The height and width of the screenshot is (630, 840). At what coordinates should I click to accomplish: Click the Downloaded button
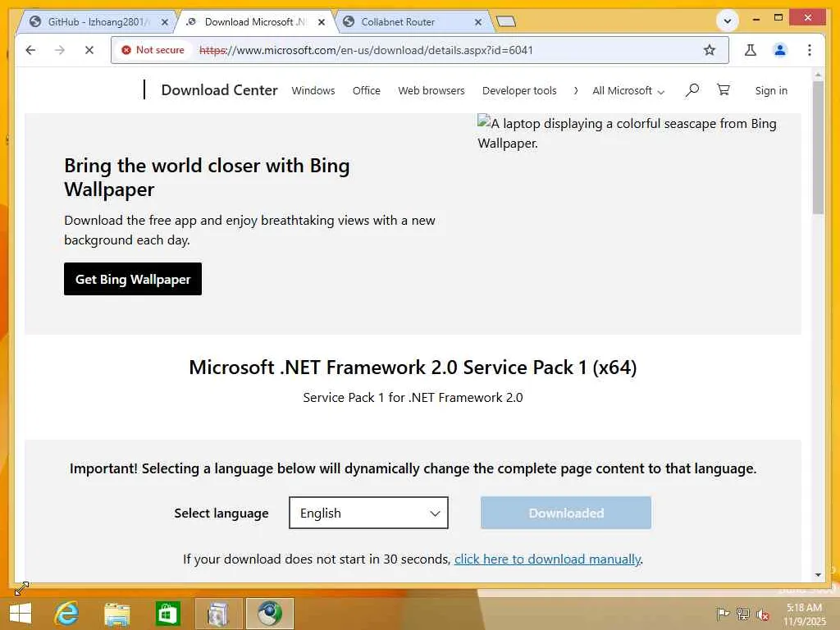click(566, 513)
